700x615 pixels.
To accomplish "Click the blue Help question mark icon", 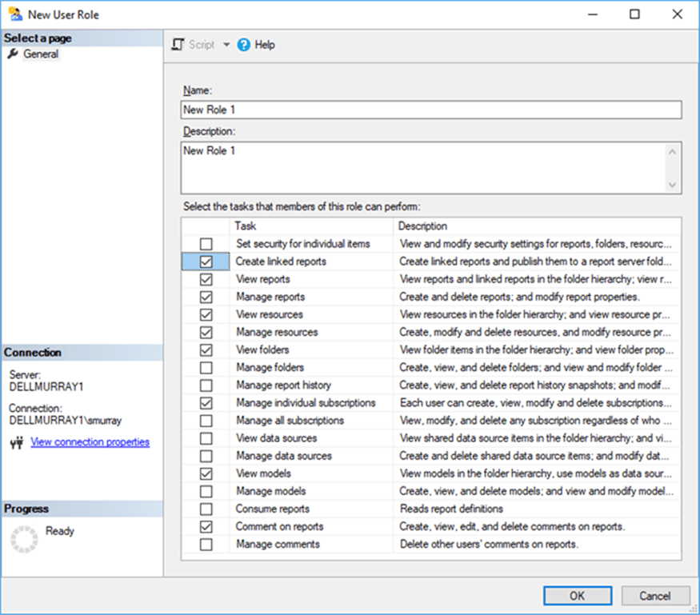I will click(x=244, y=45).
